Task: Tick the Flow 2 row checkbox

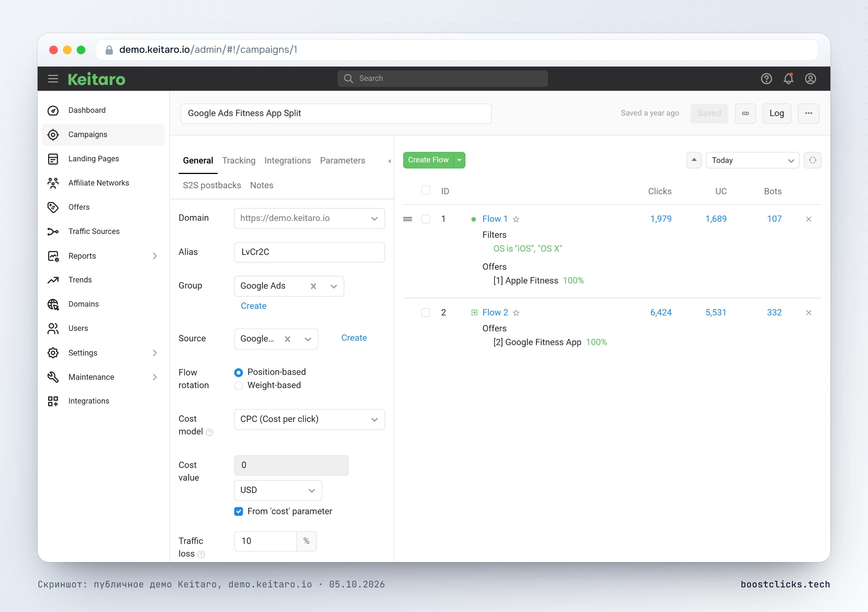Action: point(425,313)
